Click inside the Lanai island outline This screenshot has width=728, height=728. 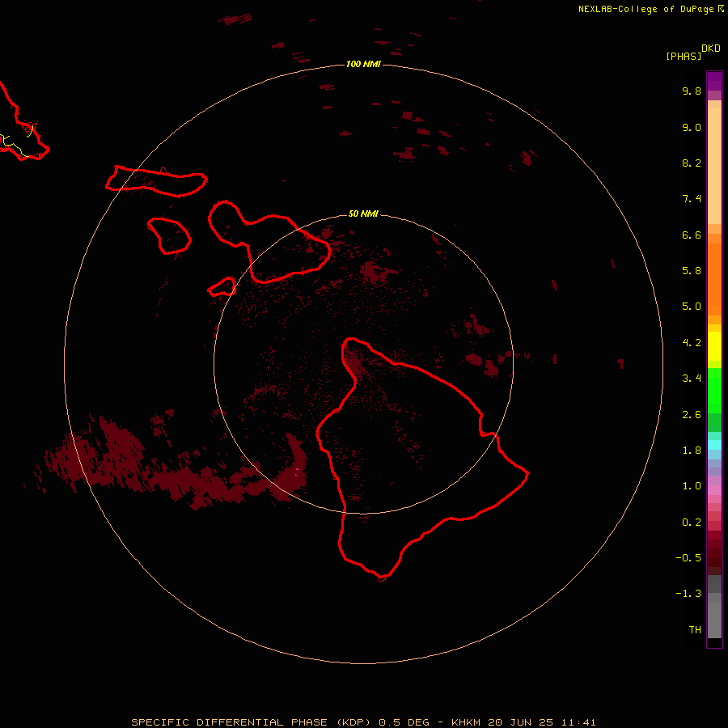171,236
